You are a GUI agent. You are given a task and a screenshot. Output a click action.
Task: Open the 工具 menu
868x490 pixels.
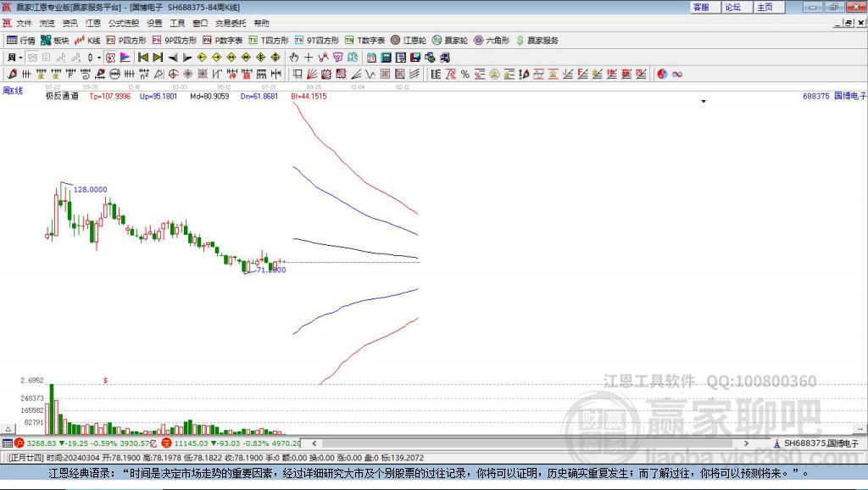pyautogui.click(x=177, y=23)
